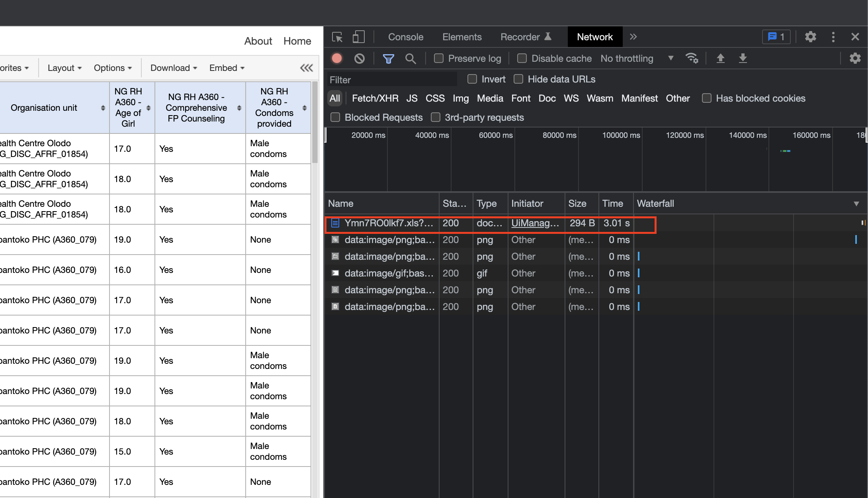Open DevTools settings gear in tab bar

[x=810, y=37]
